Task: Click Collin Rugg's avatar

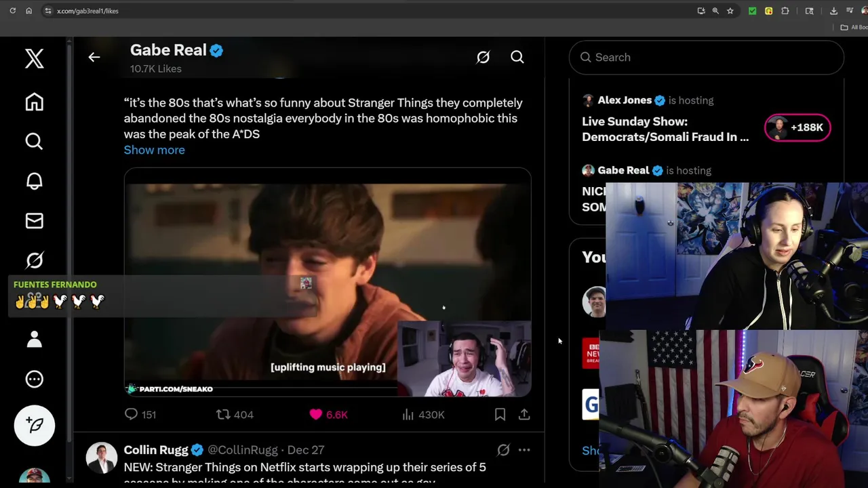Action: (x=102, y=458)
